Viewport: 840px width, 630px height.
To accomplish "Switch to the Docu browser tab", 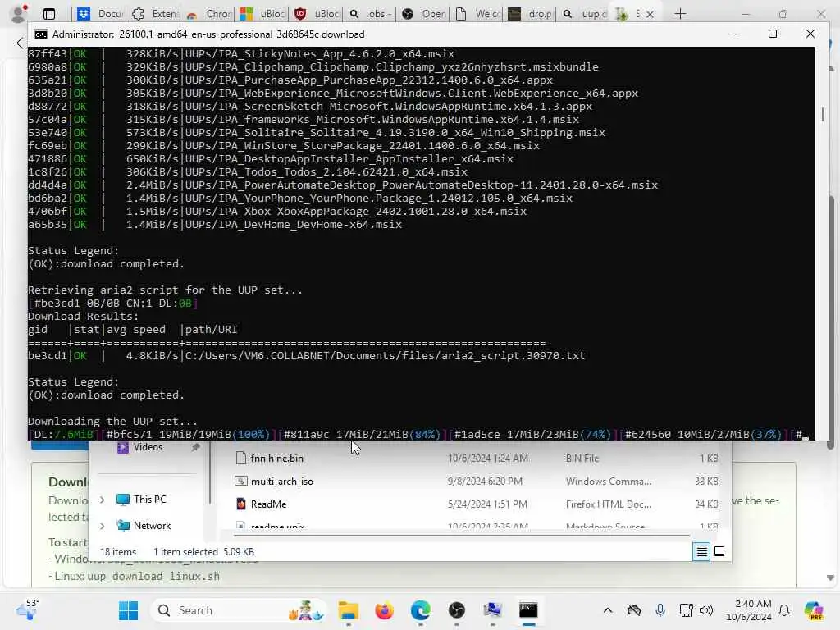I will click(99, 14).
